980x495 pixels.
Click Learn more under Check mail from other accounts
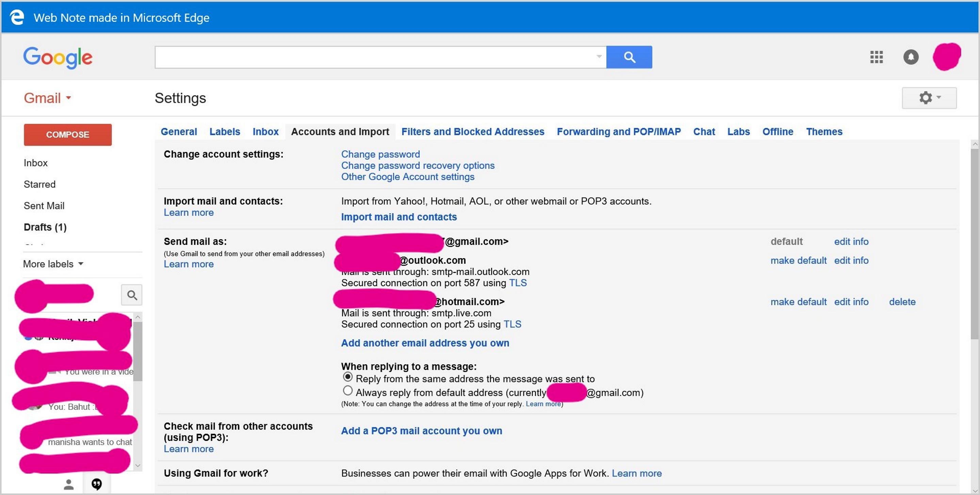coord(189,449)
